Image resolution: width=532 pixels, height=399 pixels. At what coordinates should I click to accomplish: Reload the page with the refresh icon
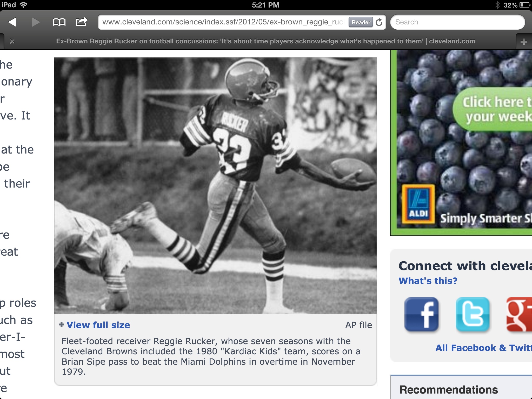coord(379,22)
